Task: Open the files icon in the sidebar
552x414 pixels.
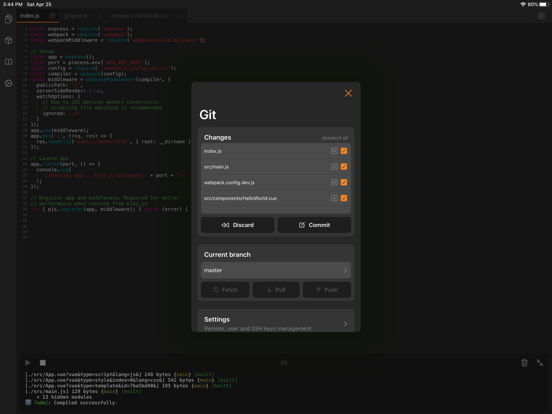Action: tap(8, 18)
